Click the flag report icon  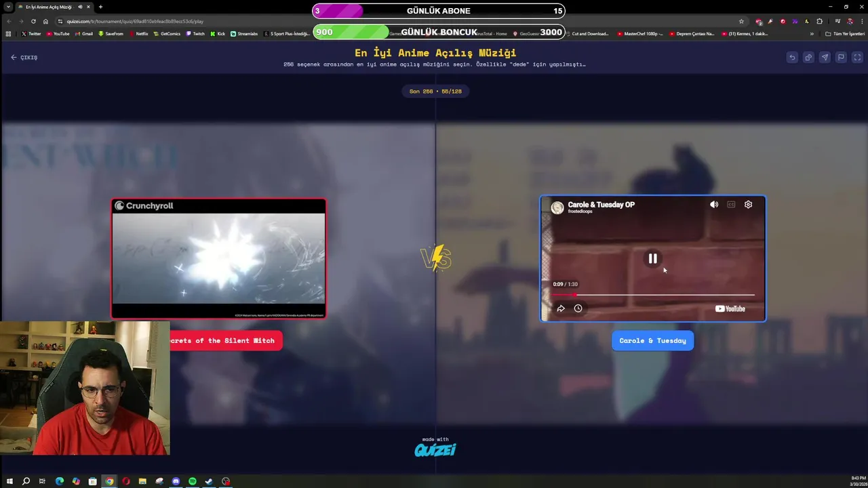(x=841, y=58)
